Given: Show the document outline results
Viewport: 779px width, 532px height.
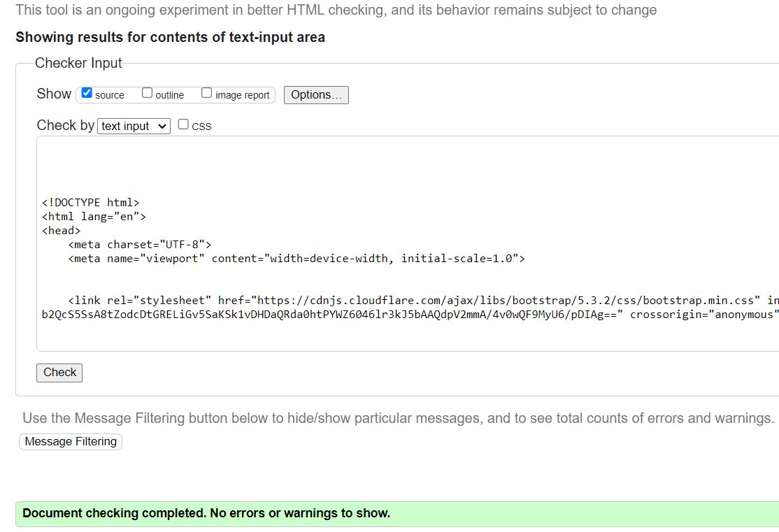Looking at the screenshot, I should (147, 92).
